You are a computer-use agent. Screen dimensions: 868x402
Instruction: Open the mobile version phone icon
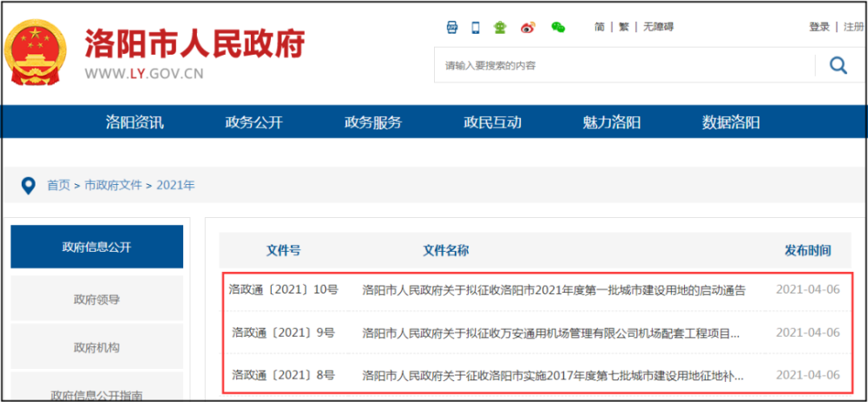point(476,27)
